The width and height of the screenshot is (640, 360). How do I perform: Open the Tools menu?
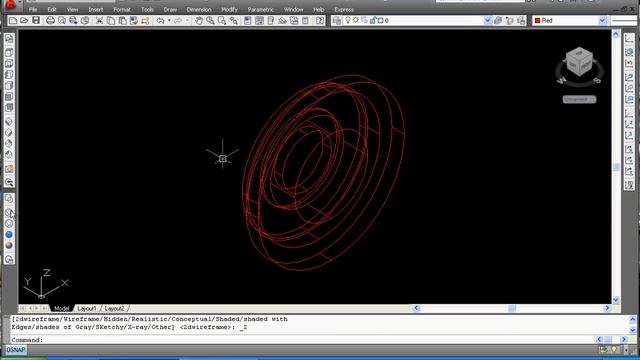[x=147, y=9]
